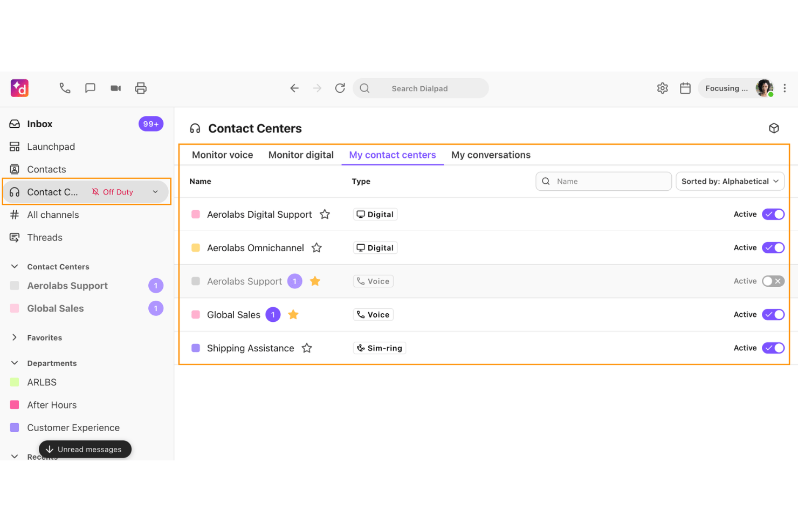Image resolution: width=798 pixels, height=532 pixels.
Task: Click the user profile avatar
Action: (765, 88)
